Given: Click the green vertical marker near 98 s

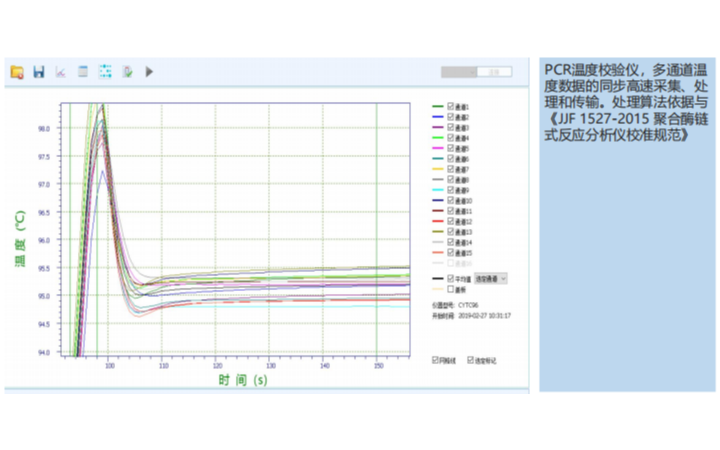Looking at the screenshot, I should tap(97, 230).
